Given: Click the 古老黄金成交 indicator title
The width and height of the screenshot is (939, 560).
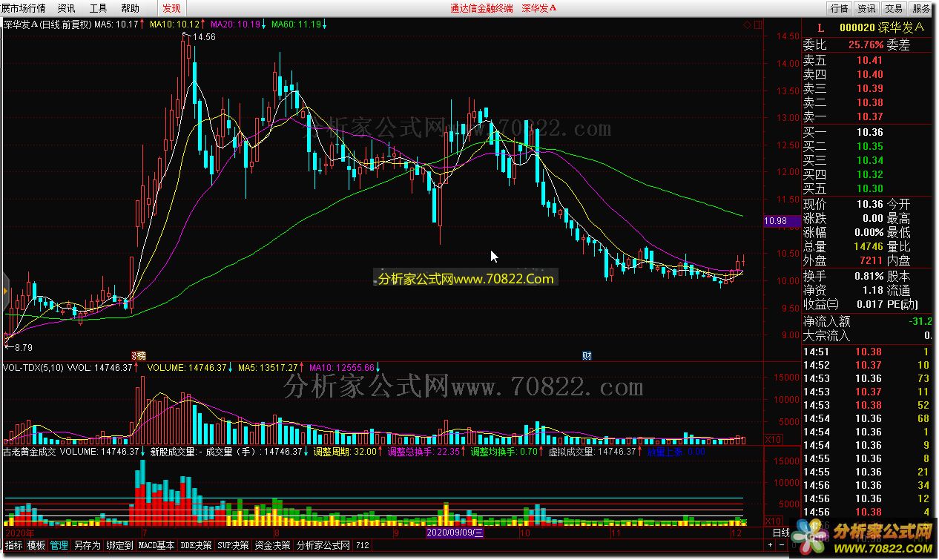Looking at the screenshot, I should click(30, 452).
